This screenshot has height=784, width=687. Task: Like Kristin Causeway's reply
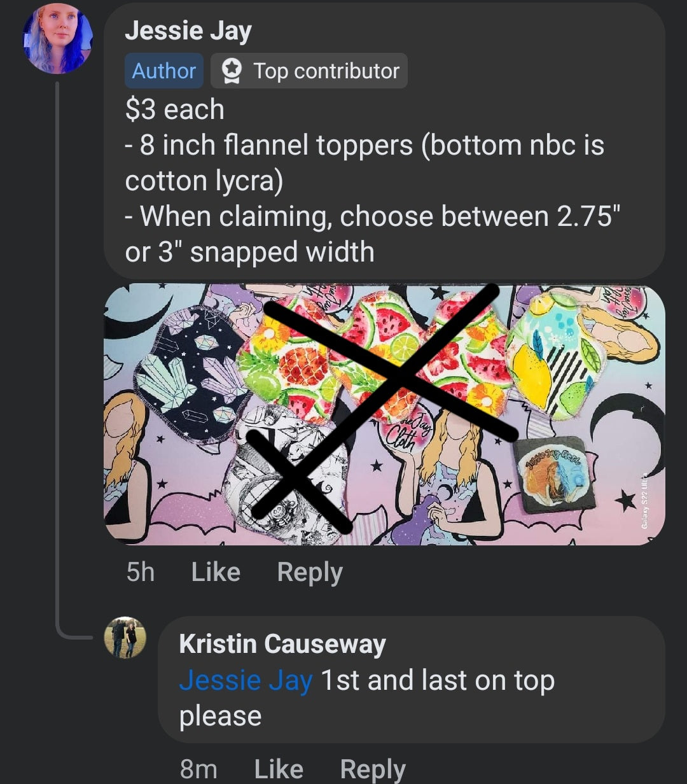point(279,769)
